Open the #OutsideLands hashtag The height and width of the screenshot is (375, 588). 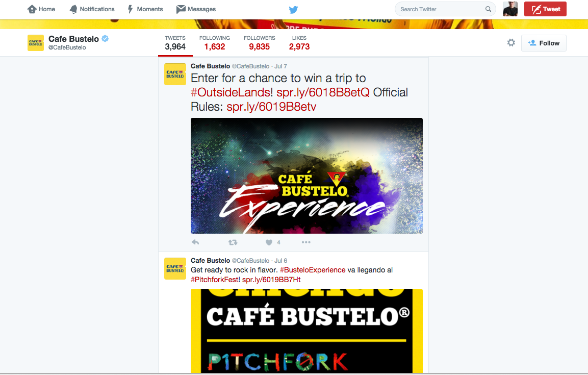(x=231, y=92)
